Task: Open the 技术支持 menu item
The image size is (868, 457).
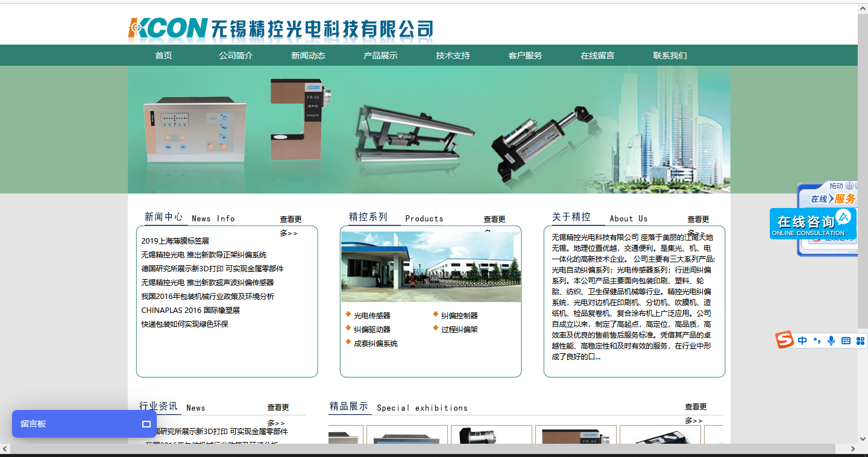Action: [x=453, y=55]
